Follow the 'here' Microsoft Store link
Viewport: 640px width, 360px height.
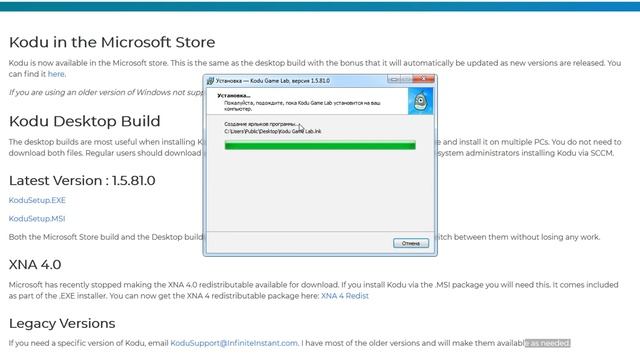tap(56, 74)
